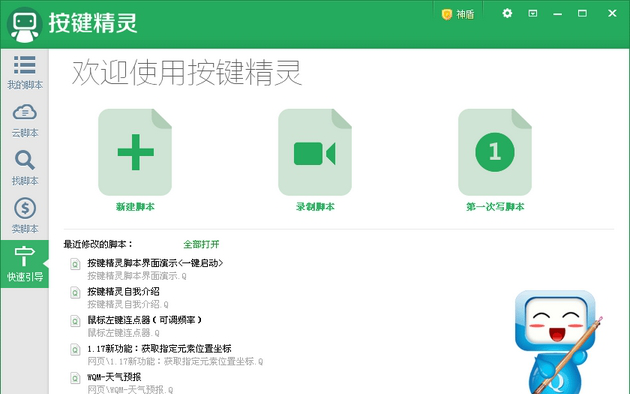Click path 网页\WQM-天气预报.Q
The width and height of the screenshot is (630, 409).
tap(130, 390)
